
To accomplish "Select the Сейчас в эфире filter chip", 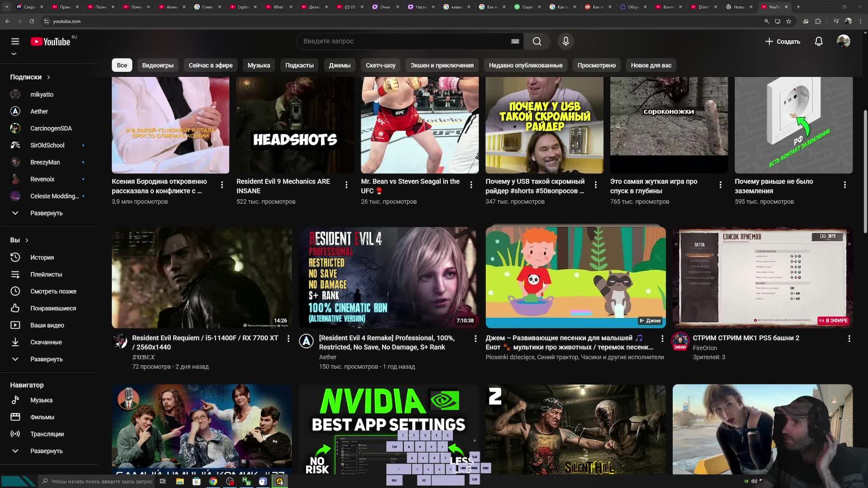I will [210, 66].
